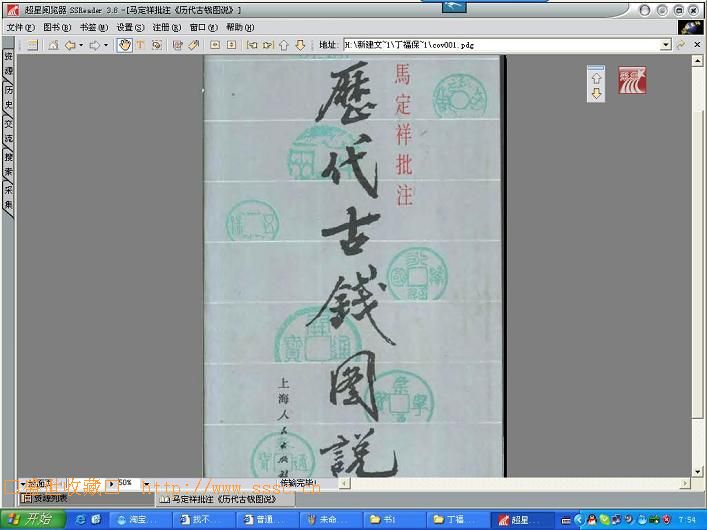707x530 pixels.
Task: Switch to the 历史 (History) side tab
Action: (8, 97)
